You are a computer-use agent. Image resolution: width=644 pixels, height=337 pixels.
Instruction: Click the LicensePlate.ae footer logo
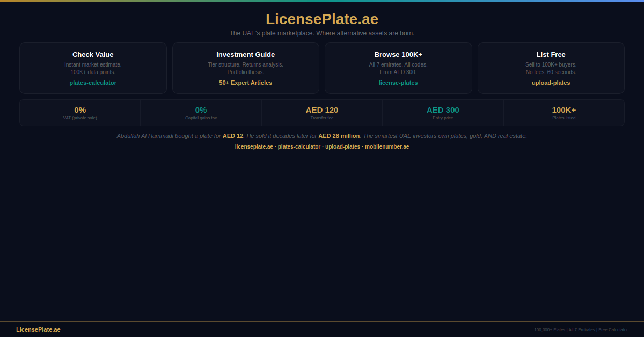tap(38, 329)
